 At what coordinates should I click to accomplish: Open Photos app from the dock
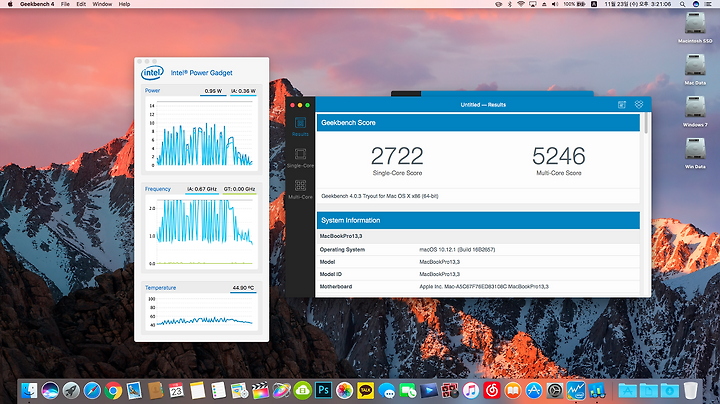tap(344, 391)
